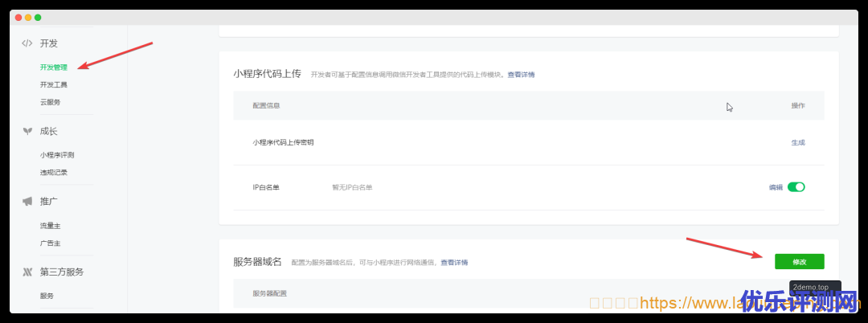868x323 pixels.
Task: Toggle the IP白名单 switch off
Action: 796,187
